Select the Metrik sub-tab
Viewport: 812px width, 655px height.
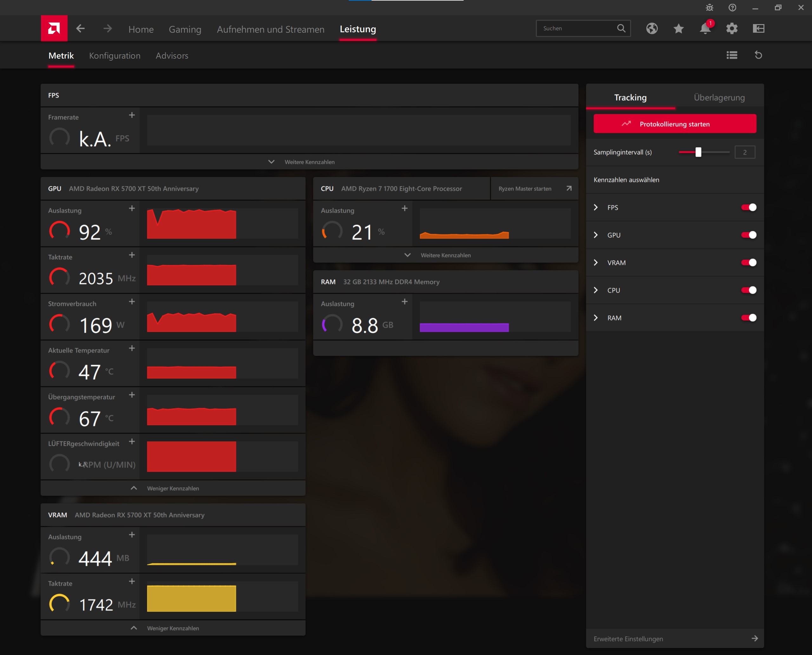coord(61,56)
